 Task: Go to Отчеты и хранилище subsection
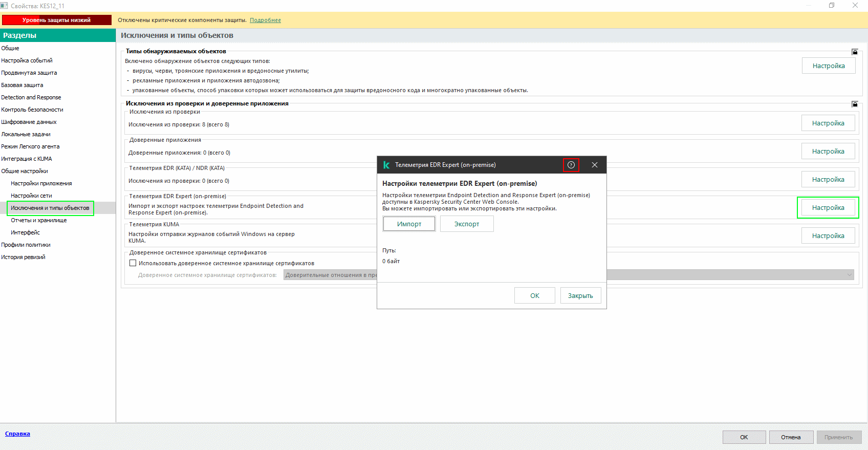39,220
